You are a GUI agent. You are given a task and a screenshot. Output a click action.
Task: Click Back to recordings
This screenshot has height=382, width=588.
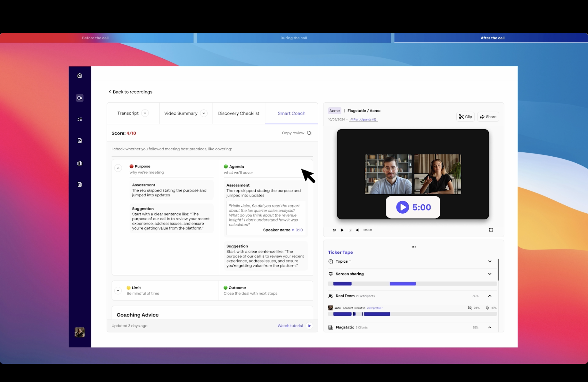(x=130, y=92)
